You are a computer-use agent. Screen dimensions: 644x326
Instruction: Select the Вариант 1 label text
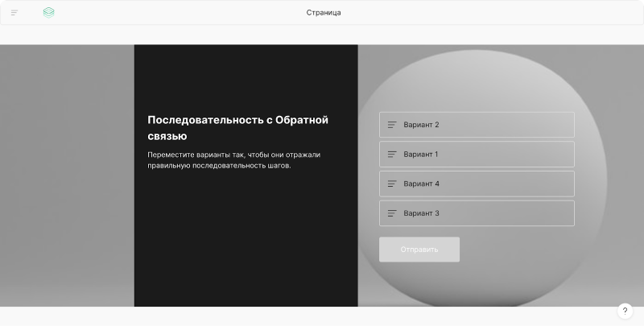pyautogui.click(x=421, y=154)
